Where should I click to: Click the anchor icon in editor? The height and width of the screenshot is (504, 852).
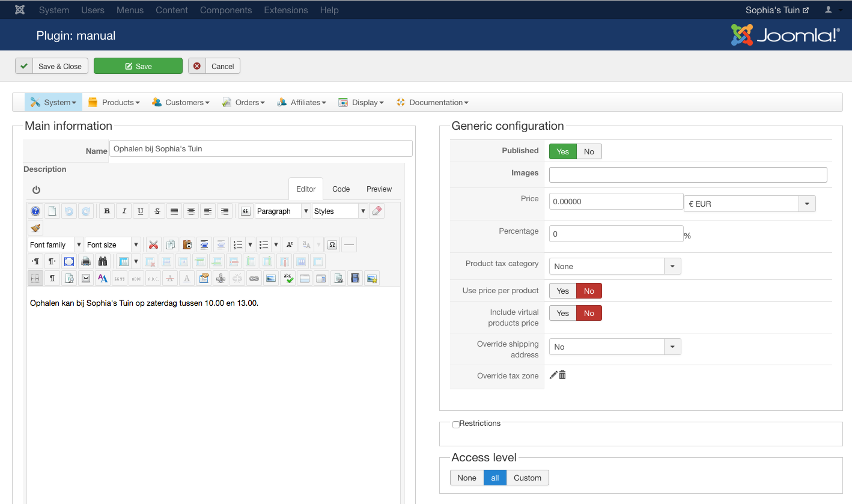221,278
